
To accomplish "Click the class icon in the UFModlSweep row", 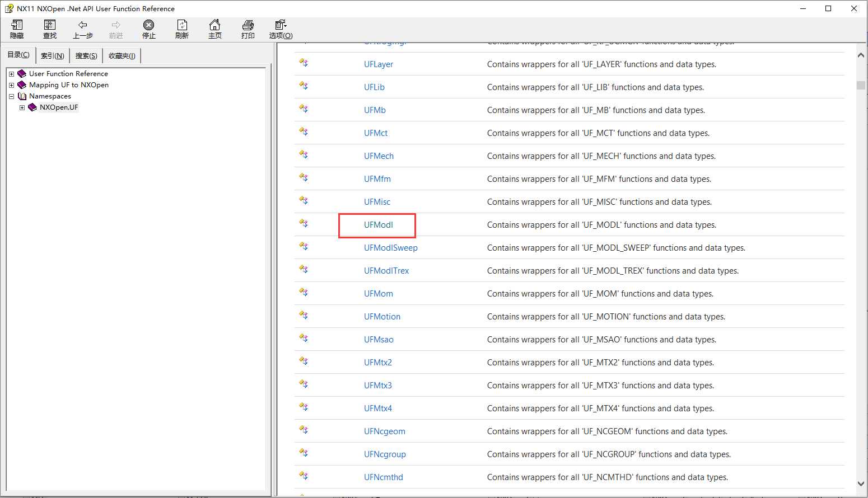I will point(304,246).
